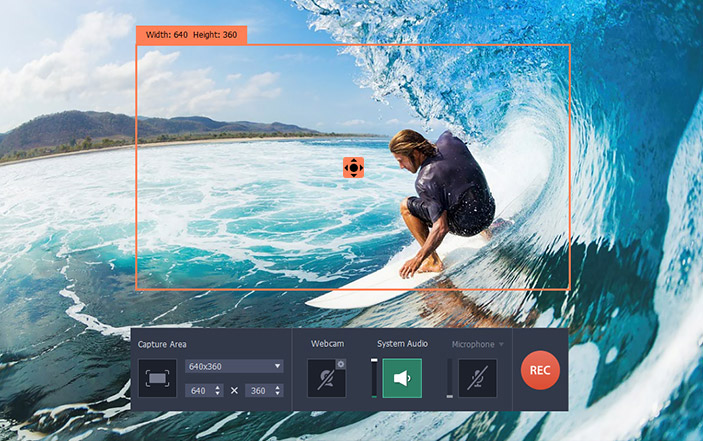This screenshot has height=441, width=703.
Task: Decrease the 640 width with down arrow
Action: point(218,393)
